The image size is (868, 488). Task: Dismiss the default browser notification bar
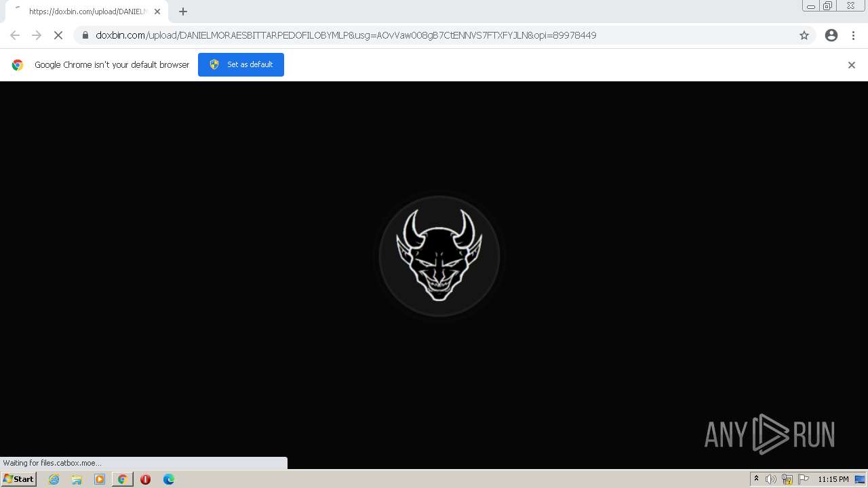coord(852,65)
